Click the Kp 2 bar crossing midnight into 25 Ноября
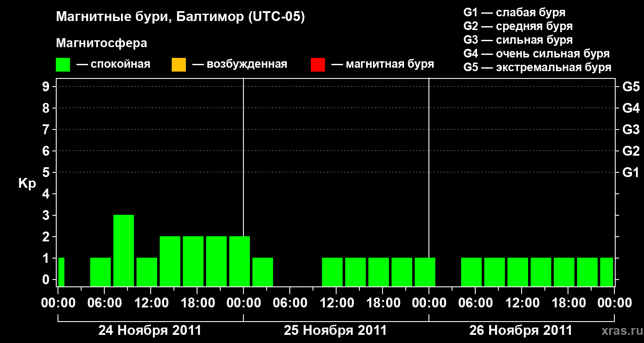The height and width of the screenshot is (343, 644). [x=240, y=261]
